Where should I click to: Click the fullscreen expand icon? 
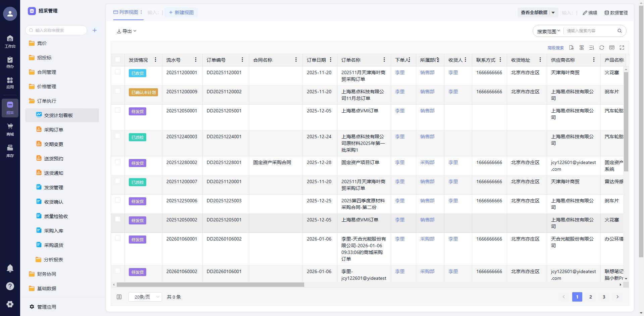tap(622, 48)
